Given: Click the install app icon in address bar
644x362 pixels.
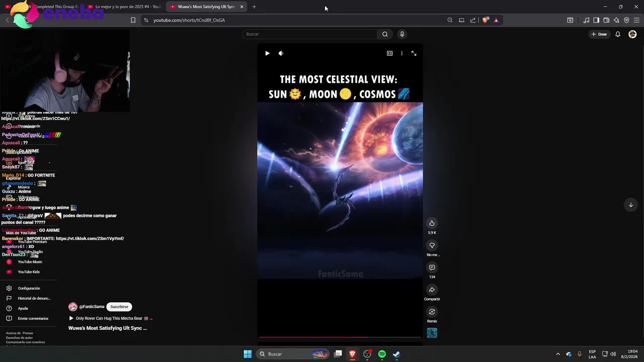Looking at the screenshot, I should coord(461,20).
